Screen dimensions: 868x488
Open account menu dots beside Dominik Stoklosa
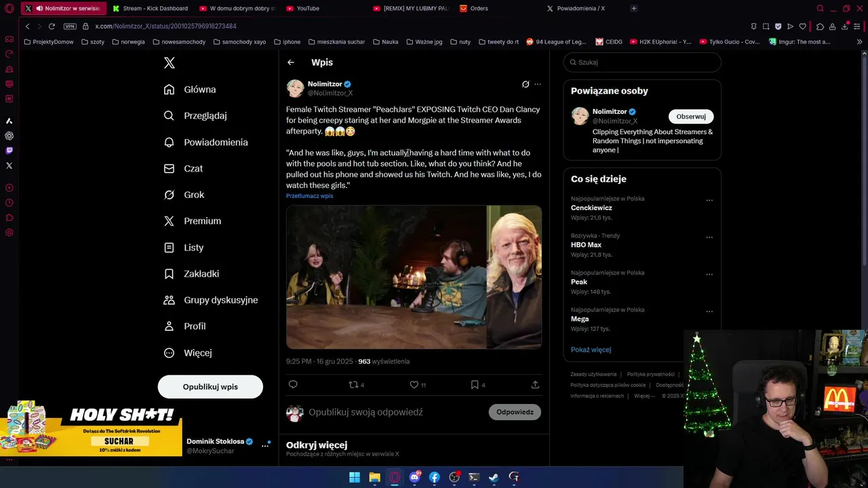pos(265,445)
